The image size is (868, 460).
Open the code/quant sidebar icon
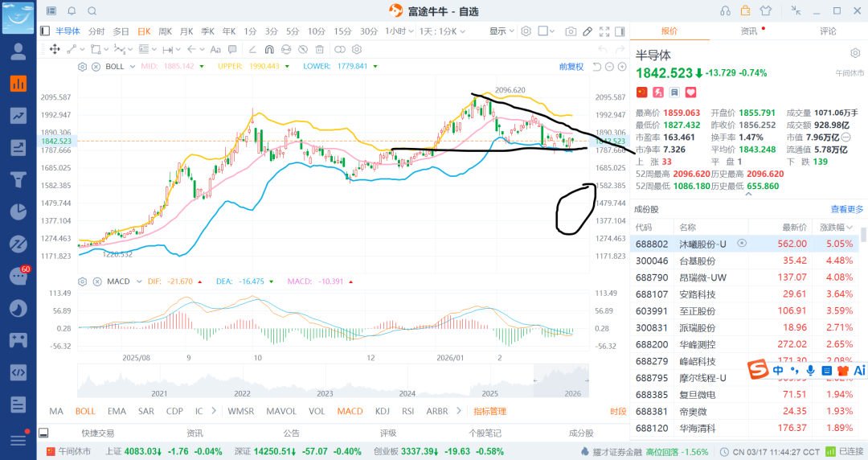[x=18, y=372]
